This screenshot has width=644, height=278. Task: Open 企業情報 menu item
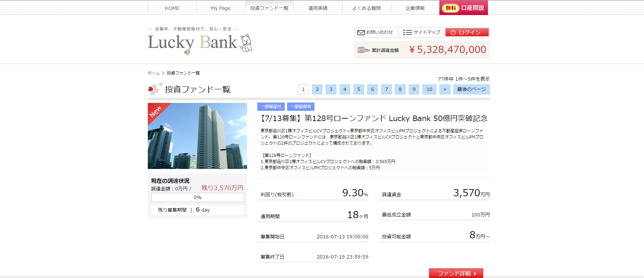[415, 8]
